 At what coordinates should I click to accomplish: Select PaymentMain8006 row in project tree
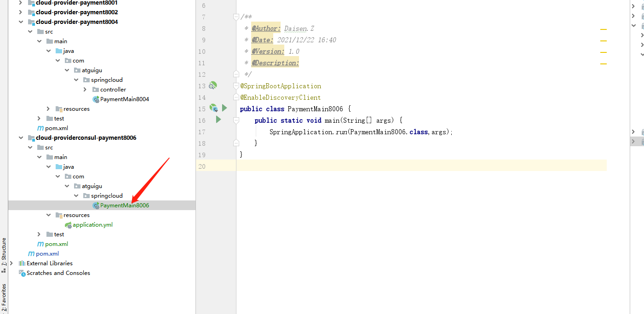(x=102, y=206)
